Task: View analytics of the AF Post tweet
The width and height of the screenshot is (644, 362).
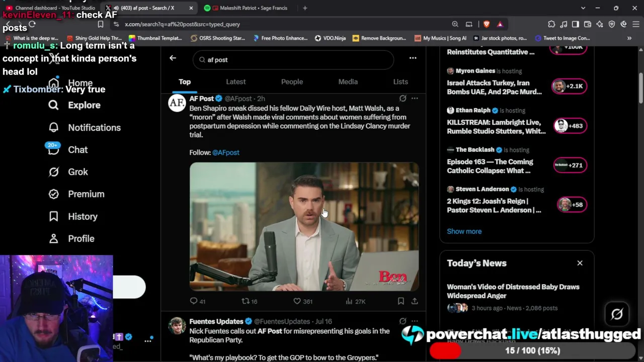Action: [x=355, y=301]
